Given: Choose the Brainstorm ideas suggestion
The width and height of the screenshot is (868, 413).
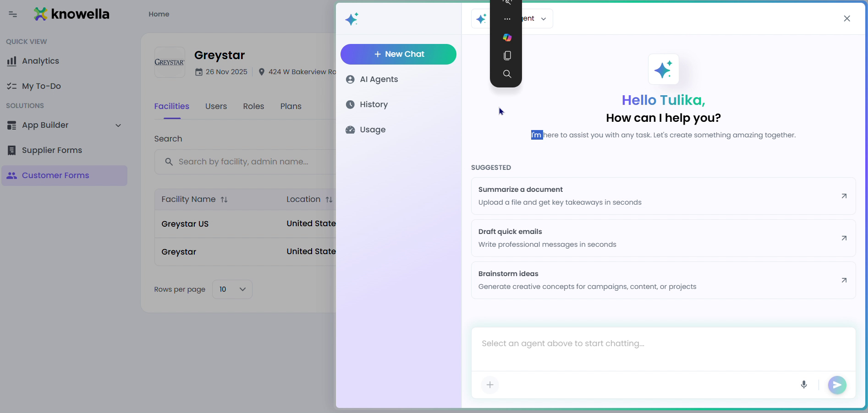Looking at the screenshot, I should click(x=663, y=280).
